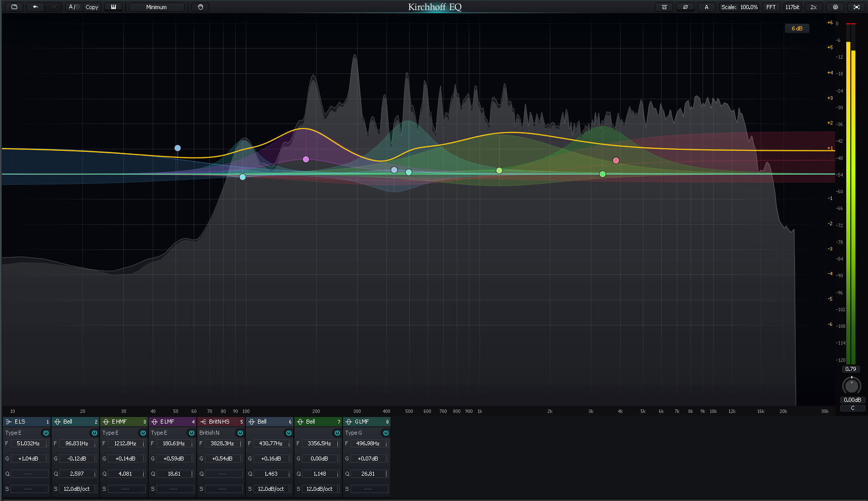Bypass band 8 GLMF power button
The image size is (868, 501).
coord(385,433)
